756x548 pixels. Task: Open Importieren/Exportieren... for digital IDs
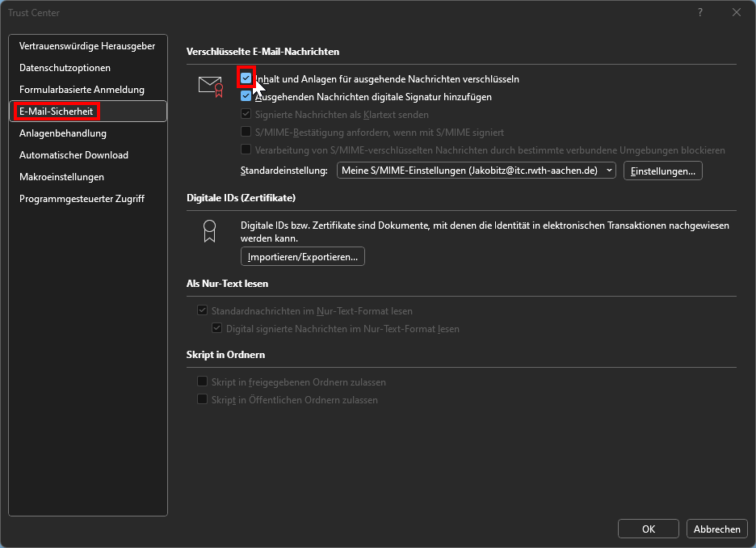(303, 256)
